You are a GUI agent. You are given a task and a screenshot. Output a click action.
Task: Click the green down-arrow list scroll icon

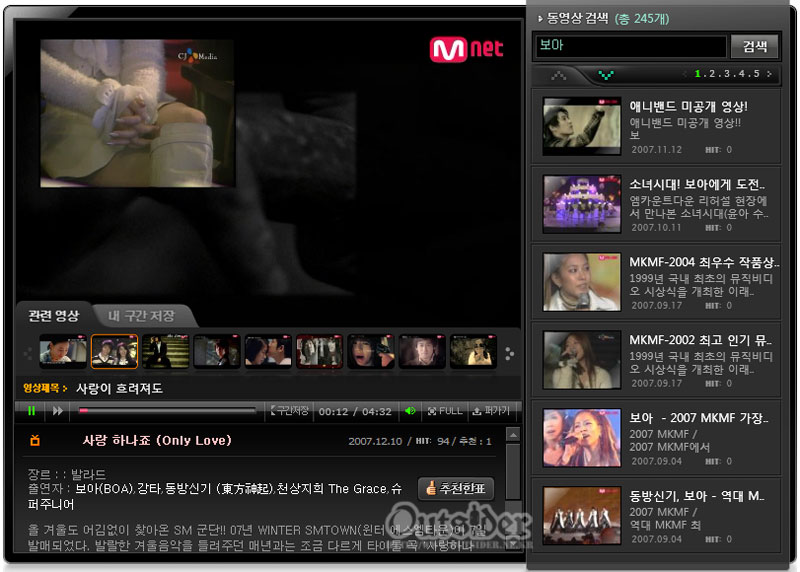[606, 76]
